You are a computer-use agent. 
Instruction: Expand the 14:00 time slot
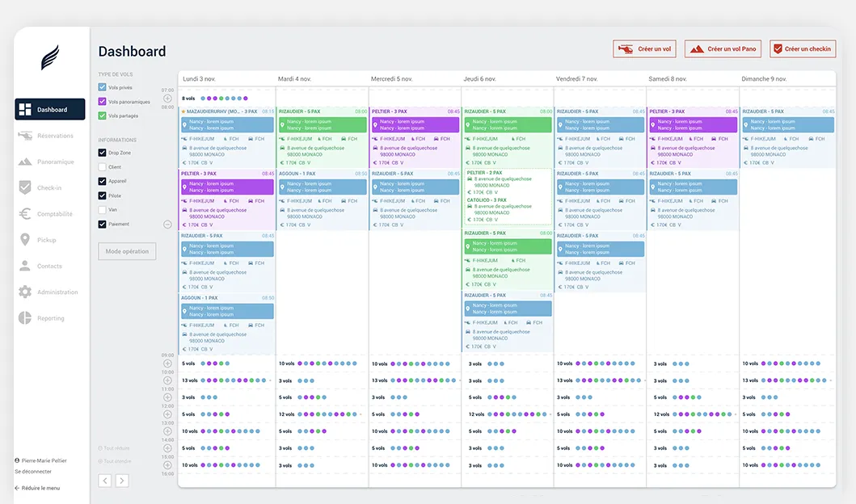pos(167,448)
